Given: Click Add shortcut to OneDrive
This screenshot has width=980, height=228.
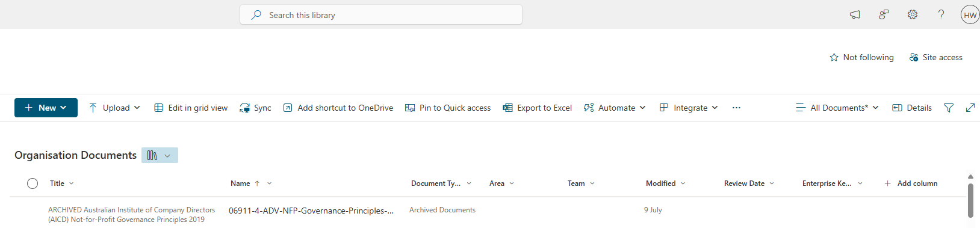Looking at the screenshot, I should pyautogui.click(x=338, y=108).
